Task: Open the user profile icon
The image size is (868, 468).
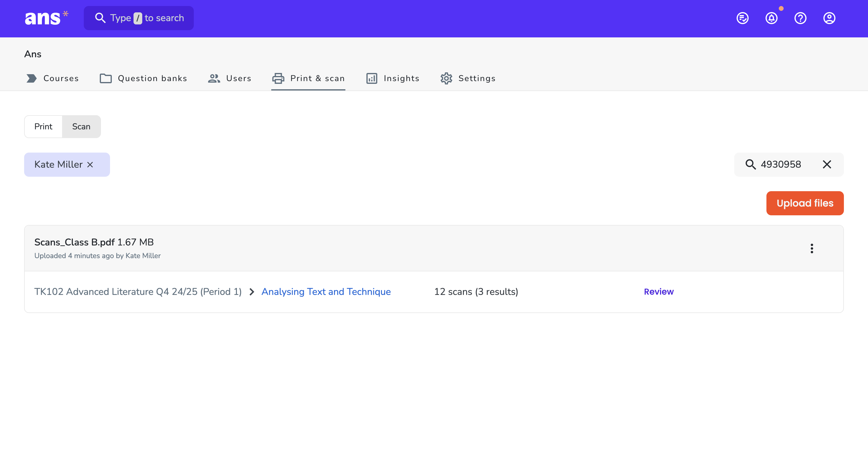Action: 829,18
